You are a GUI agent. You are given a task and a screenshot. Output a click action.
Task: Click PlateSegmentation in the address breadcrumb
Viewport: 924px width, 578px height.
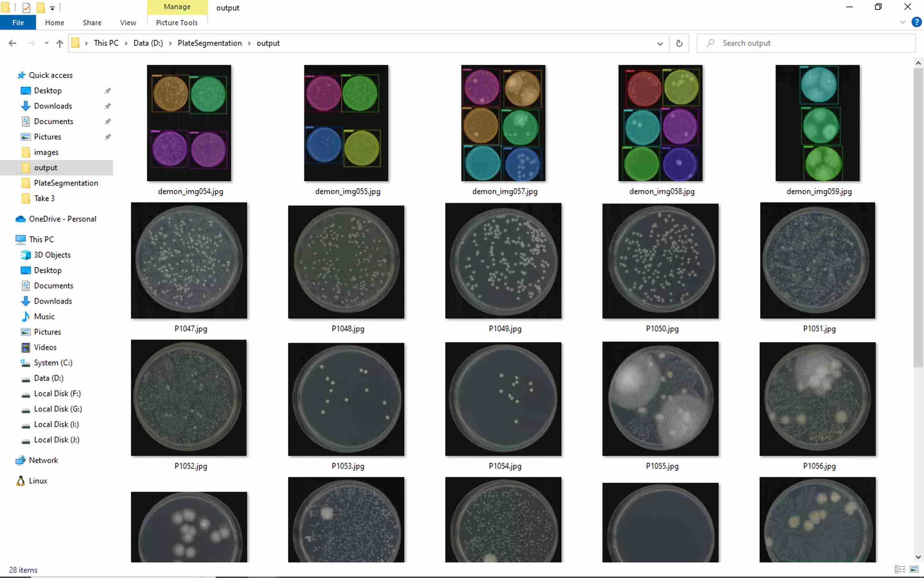click(210, 43)
